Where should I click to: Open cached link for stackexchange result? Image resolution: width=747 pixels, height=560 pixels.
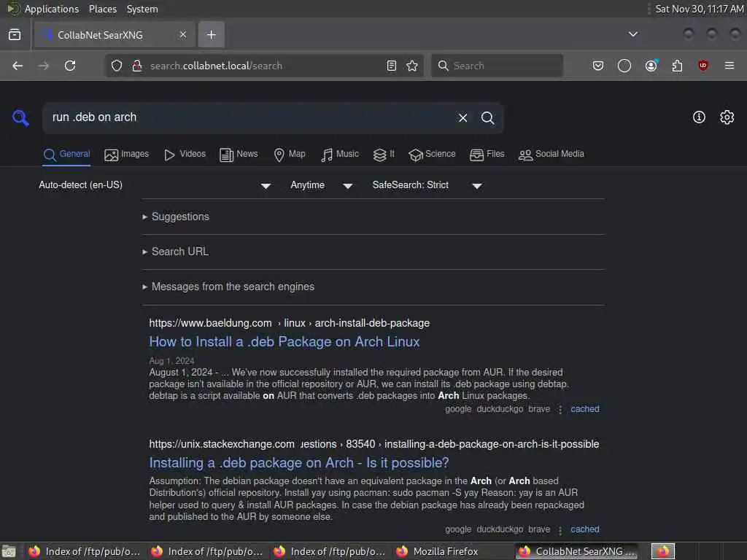point(585,529)
